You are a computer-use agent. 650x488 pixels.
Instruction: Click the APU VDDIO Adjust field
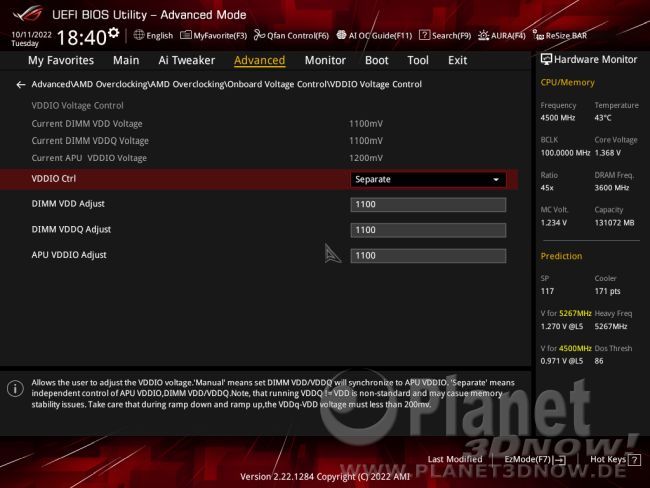428,256
